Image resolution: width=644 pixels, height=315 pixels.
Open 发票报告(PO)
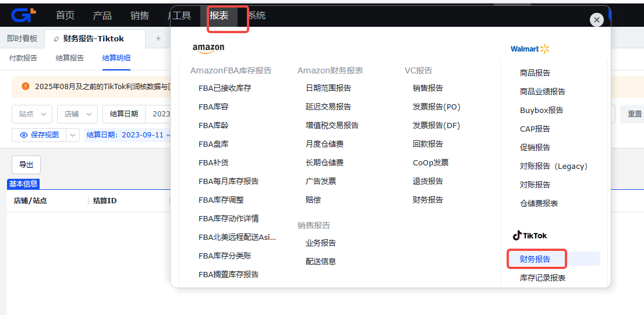[x=437, y=107]
